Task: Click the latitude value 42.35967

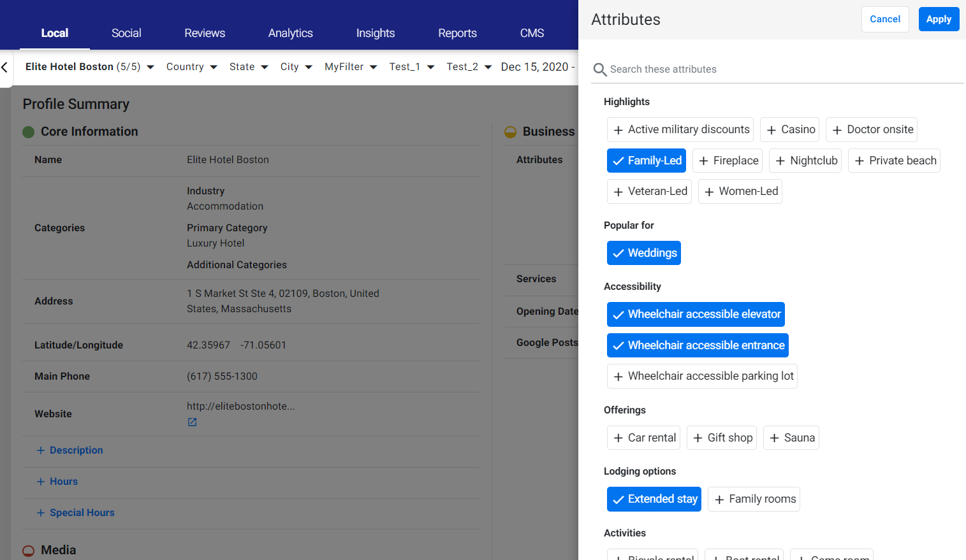Action: (209, 345)
